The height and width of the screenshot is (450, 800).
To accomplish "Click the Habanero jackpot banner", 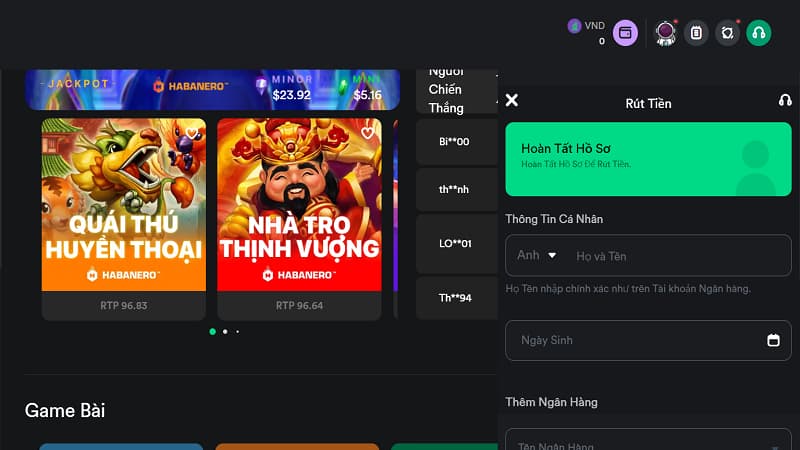I will click(x=212, y=90).
